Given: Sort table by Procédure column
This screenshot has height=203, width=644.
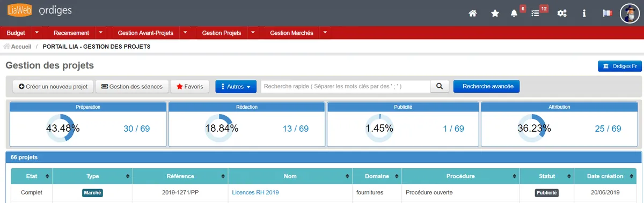Looking at the screenshot, I should click(x=460, y=176).
